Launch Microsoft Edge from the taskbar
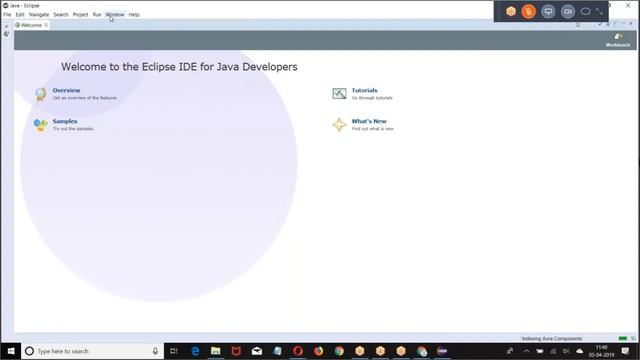Image resolution: width=640 pixels, height=360 pixels. [x=195, y=351]
